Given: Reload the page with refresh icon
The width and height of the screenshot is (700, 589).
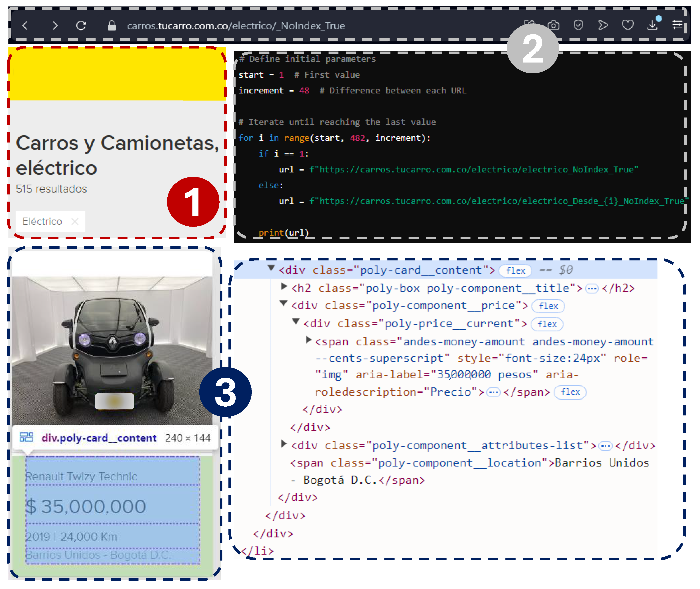Looking at the screenshot, I should pos(81,25).
